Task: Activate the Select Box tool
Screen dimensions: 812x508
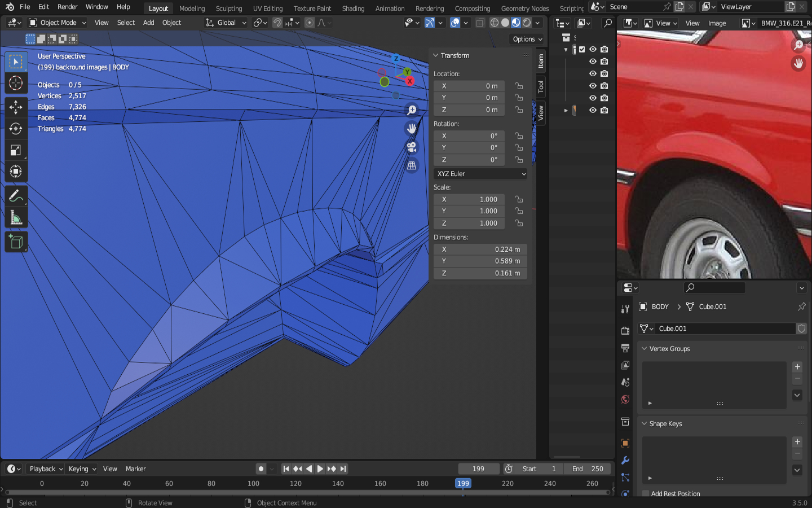Action: (x=16, y=62)
